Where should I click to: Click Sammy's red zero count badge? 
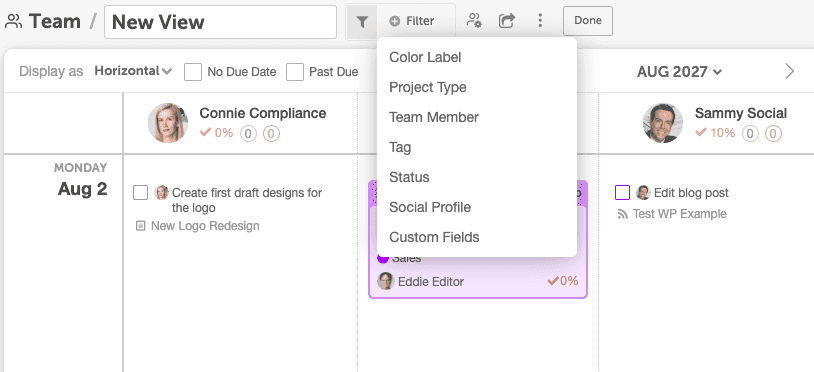pos(773,134)
